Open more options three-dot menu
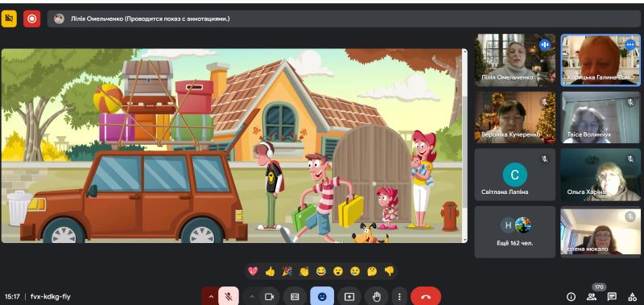 (x=399, y=296)
